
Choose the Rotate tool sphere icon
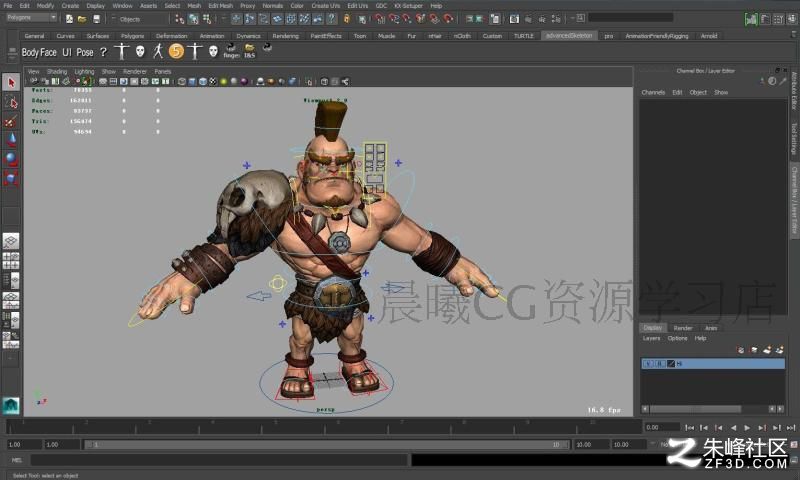[x=11, y=159]
